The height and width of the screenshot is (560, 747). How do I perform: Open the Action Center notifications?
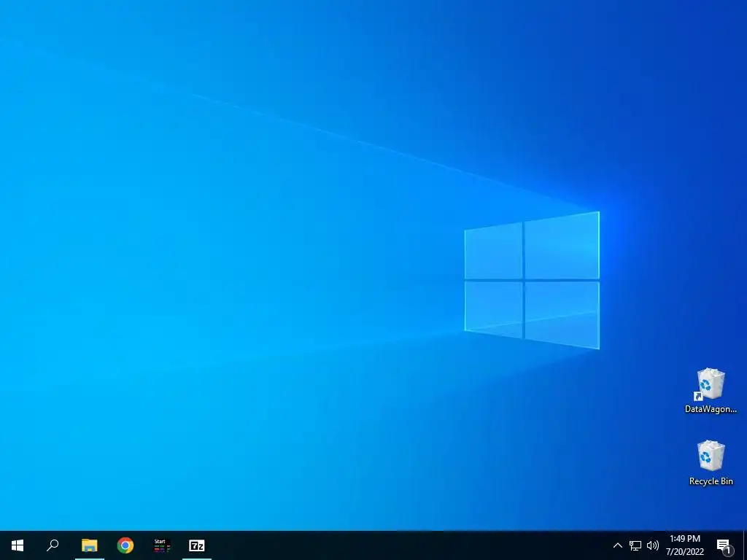(x=724, y=545)
